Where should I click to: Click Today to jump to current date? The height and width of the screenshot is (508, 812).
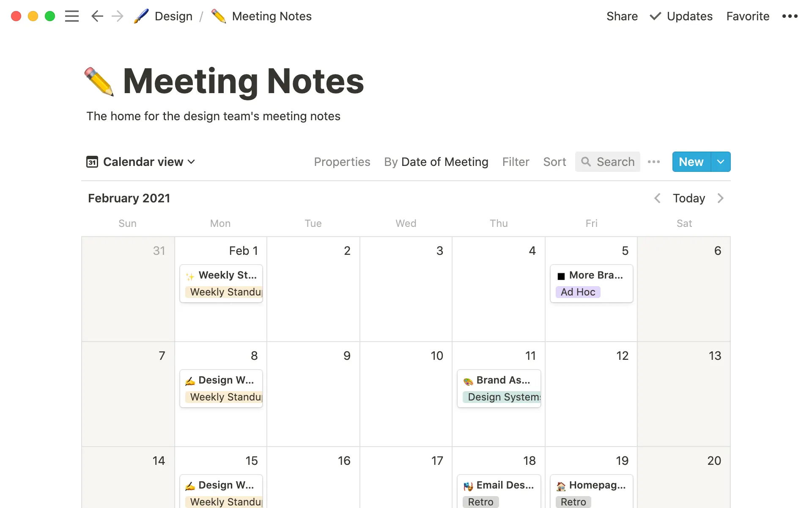pos(689,198)
